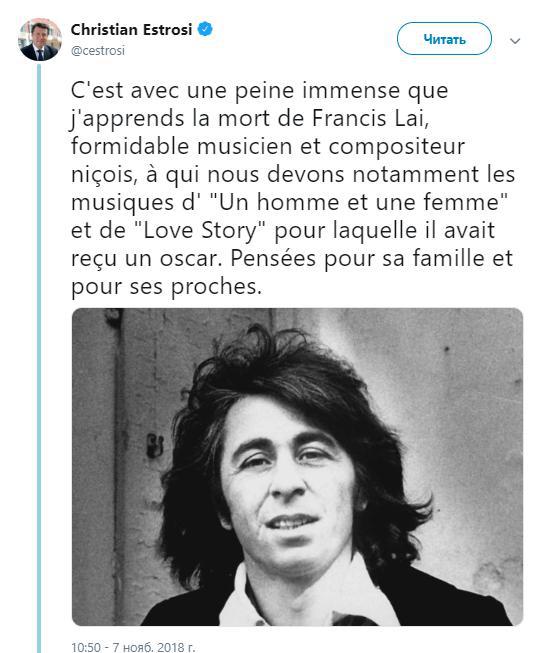The height and width of the screenshot is (653, 535).
Task: Click the name Francis Lai in the tweet
Action: click(370, 119)
